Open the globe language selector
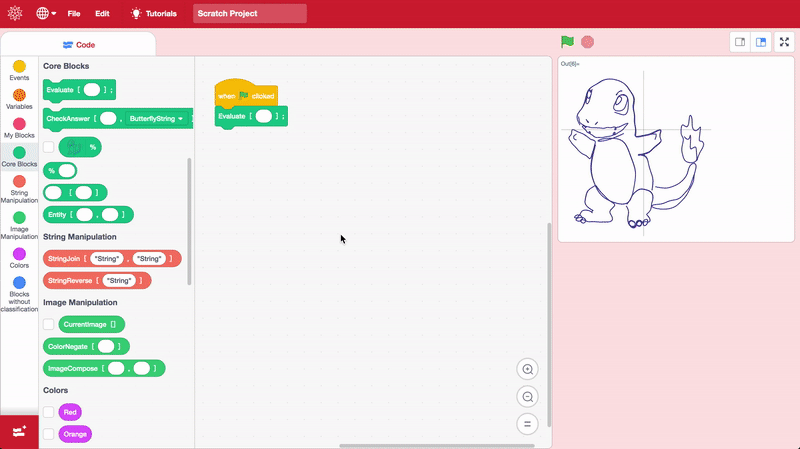800x449 pixels. (x=45, y=13)
